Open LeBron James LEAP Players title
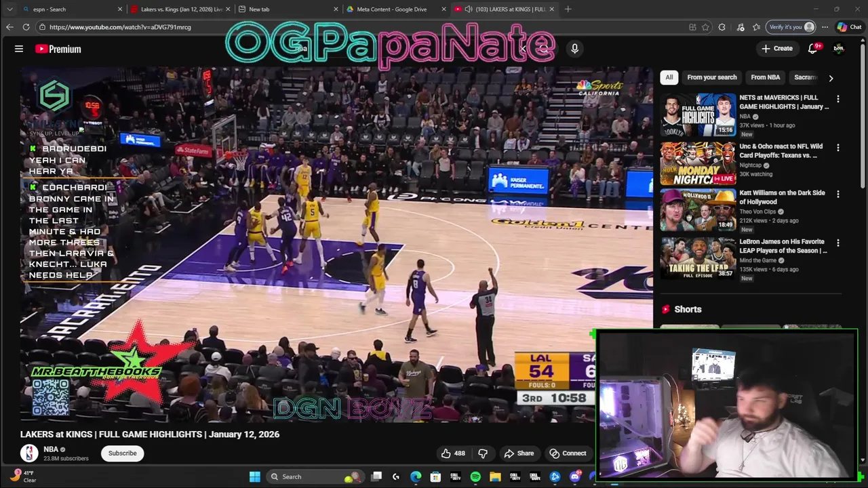 pos(783,245)
